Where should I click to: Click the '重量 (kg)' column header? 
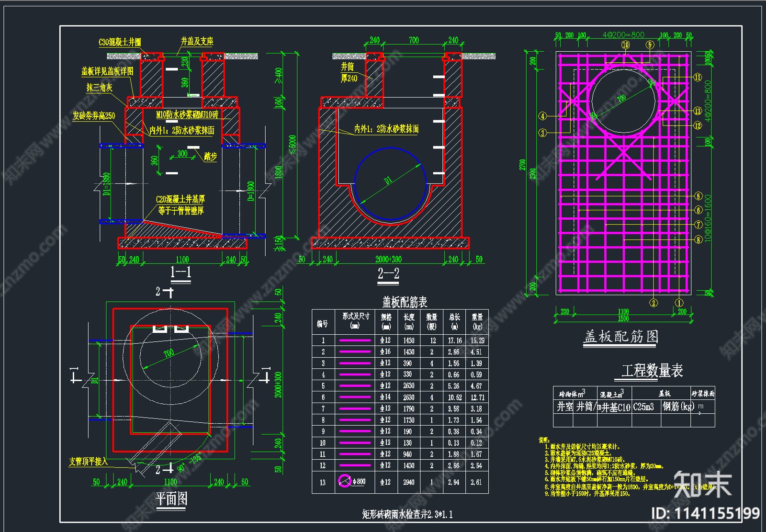click(x=477, y=321)
